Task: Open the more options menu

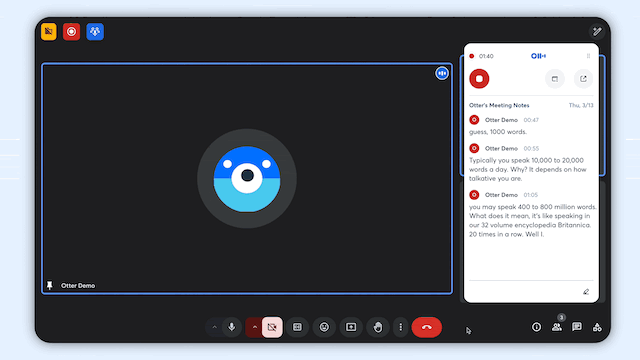Action: pos(400,327)
